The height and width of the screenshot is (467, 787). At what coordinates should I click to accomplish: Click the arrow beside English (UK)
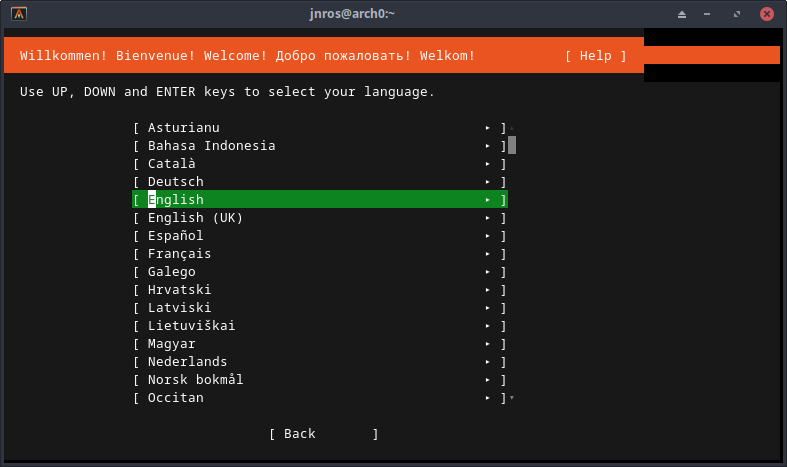487,218
